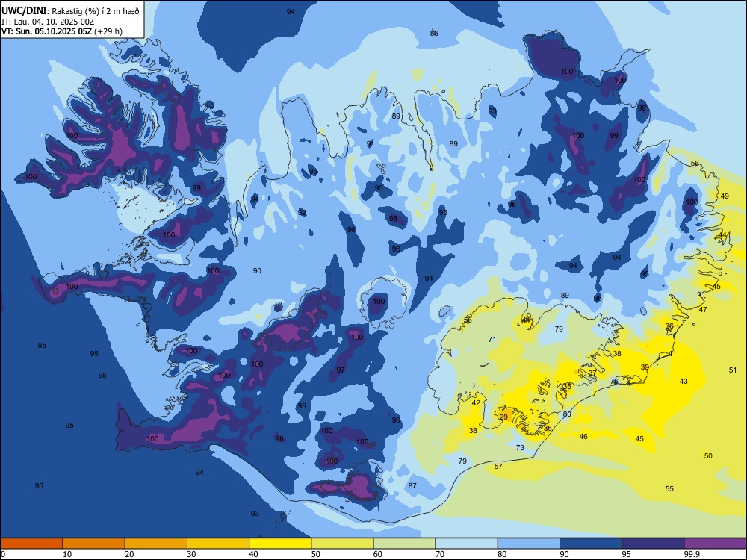Click the map value '97' on the map

click(x=341, y=370)
